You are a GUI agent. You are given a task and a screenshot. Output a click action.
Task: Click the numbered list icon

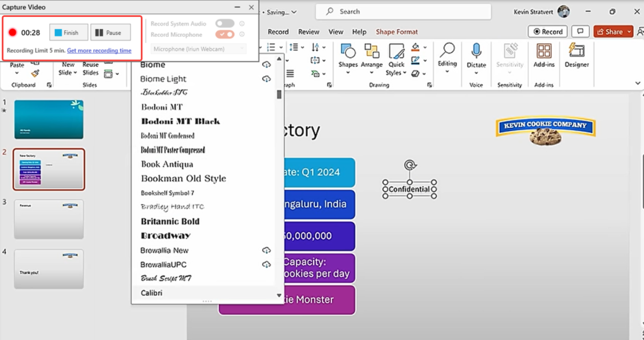tap(271, 47)
